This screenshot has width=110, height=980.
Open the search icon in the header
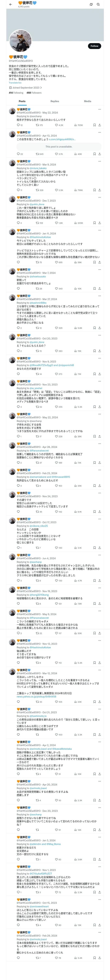(98, 4)
